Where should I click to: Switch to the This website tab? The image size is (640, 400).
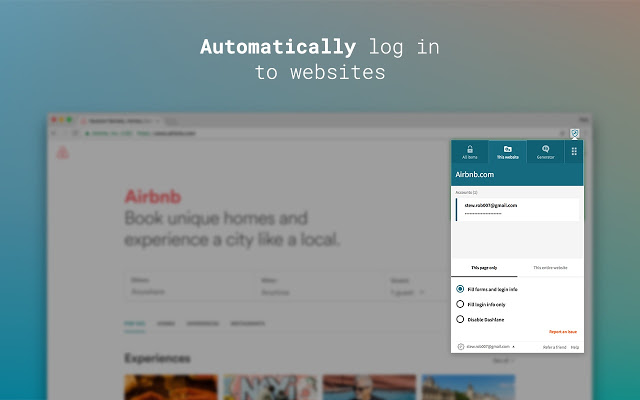(x=507, y=152)
